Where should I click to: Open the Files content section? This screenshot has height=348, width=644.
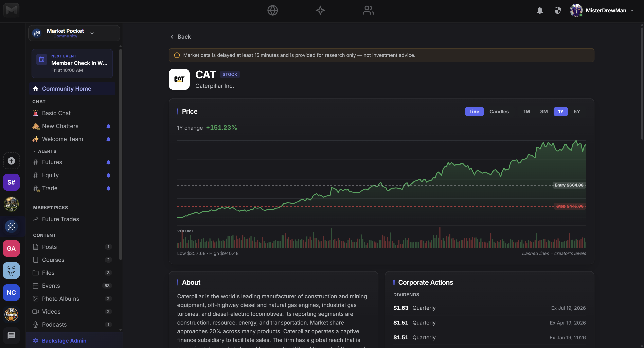[x=72, y=273]
